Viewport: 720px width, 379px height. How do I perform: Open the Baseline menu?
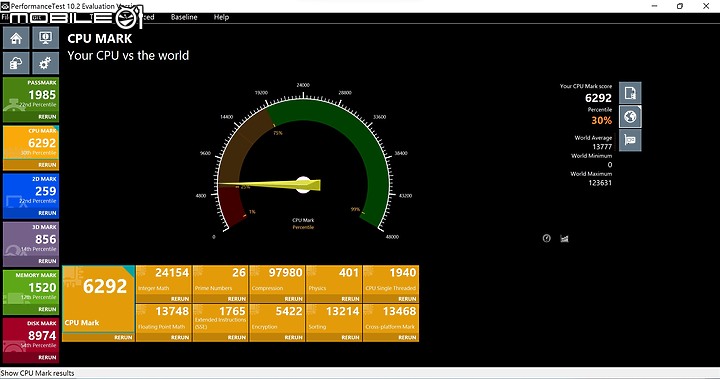(184, 17)
